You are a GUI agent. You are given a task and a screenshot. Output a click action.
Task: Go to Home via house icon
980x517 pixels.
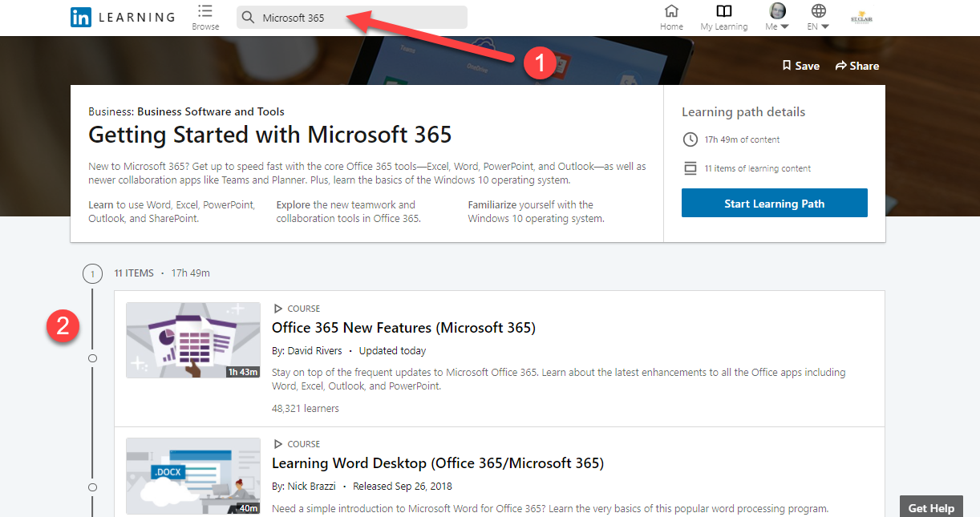click(671, 11)
